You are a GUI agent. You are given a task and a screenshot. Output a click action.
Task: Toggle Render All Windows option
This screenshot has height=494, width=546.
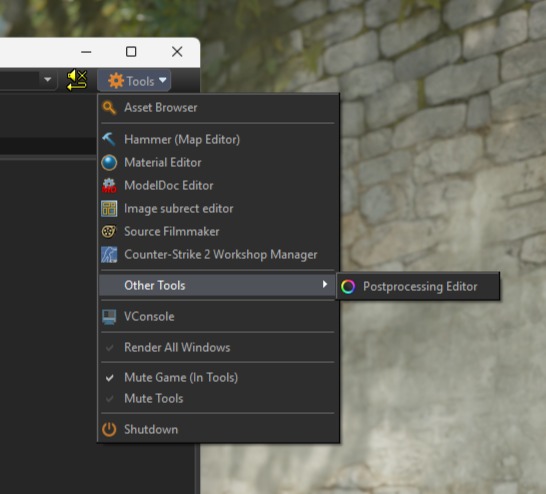coord(218,347)
